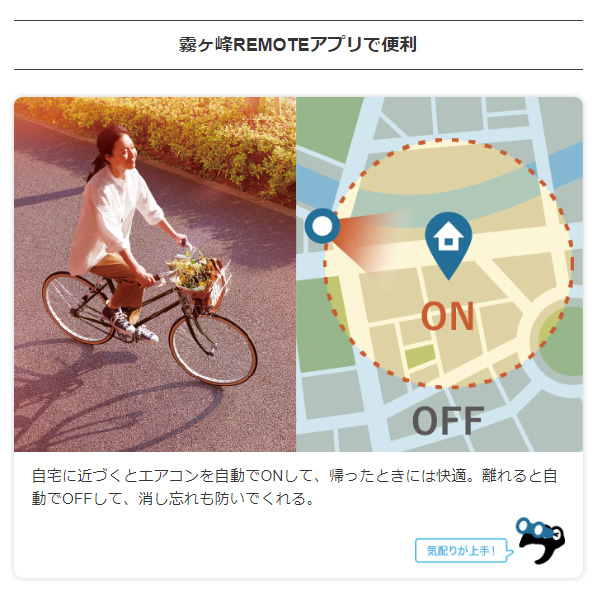Viewport: 600px width, 600px height.
Task: Click the small green lot inside the circle
Action: pos(420,356)
